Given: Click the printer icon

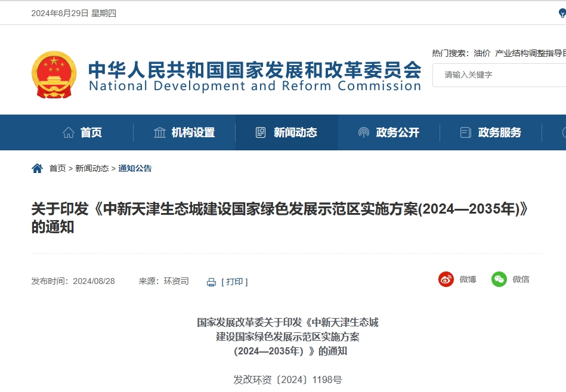Looking at the screenshot, I should [x=211, y=282].
